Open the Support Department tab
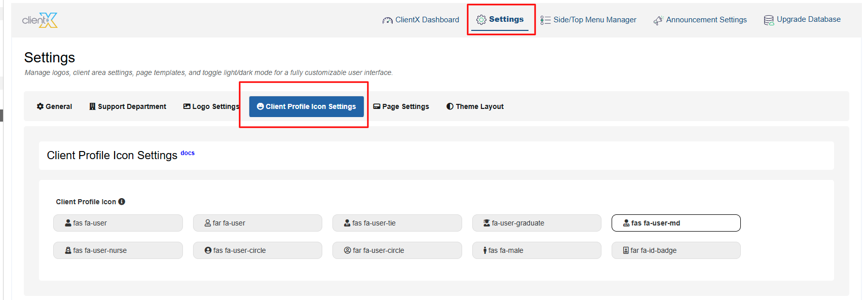868x300 pixels. click(128, 106)
